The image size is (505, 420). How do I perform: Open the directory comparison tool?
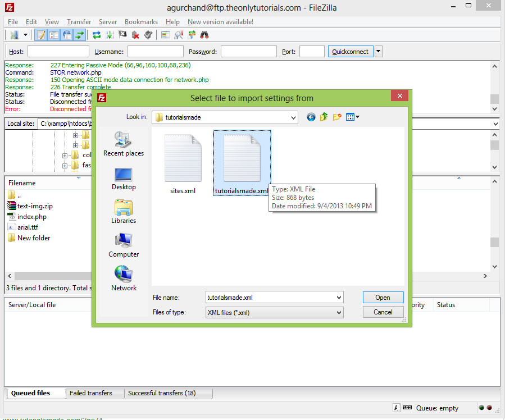tap(166, 35)
